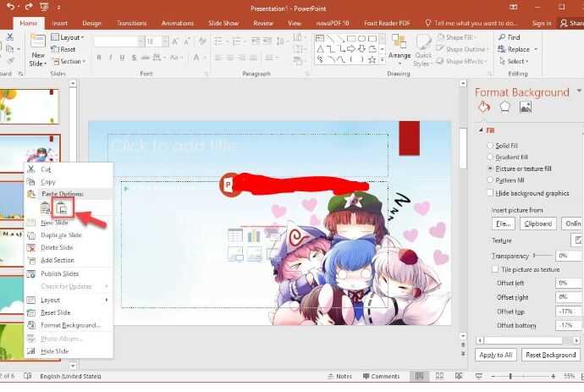Screen dimensions: 584x392
Task: Collapse the Fill section expander
Action: (481, 130)
